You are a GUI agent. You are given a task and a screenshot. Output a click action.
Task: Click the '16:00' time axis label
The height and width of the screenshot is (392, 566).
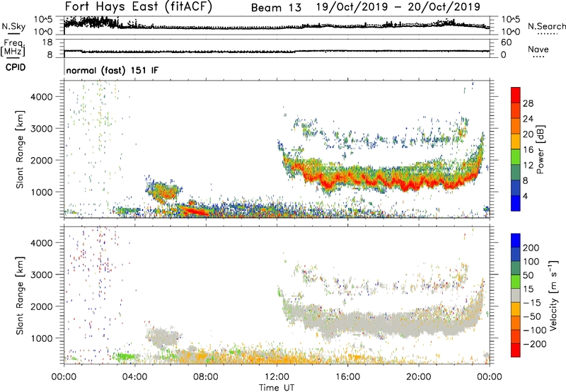coord(347,376)
